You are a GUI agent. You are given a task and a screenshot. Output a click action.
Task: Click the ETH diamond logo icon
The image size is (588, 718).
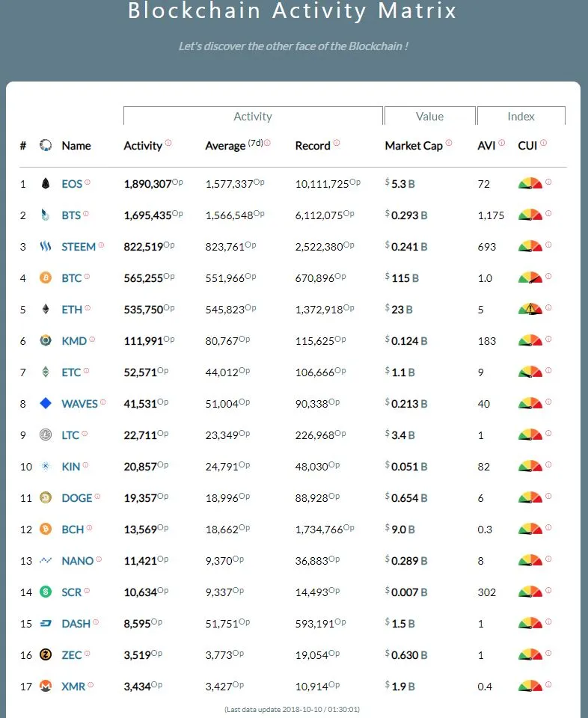(x=46, y=309)
